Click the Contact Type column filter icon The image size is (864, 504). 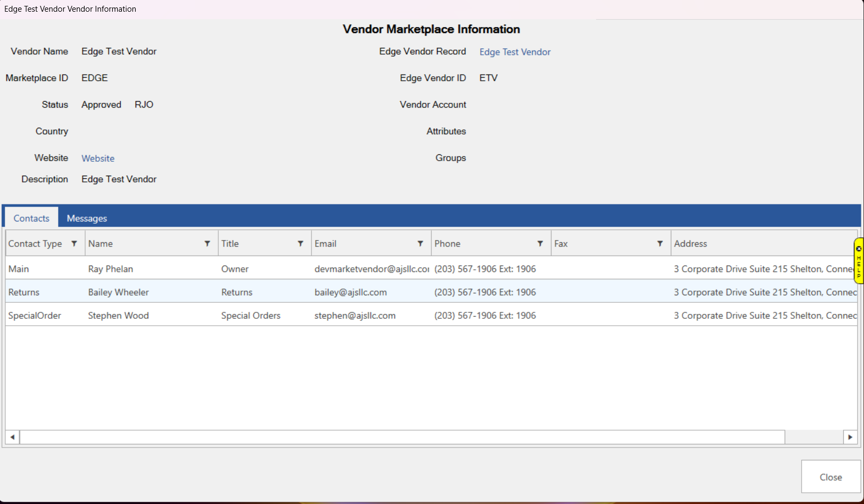[x=74, y=244]
